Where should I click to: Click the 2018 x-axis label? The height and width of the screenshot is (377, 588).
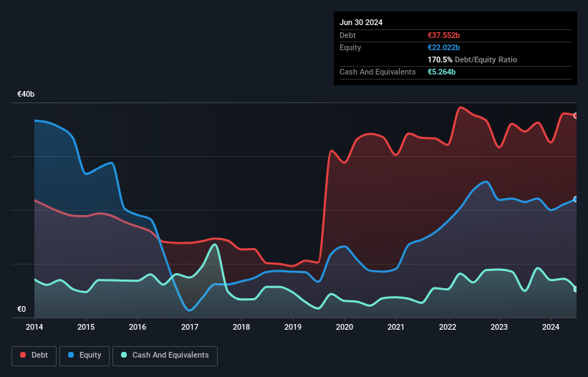(x=241, y=327)
